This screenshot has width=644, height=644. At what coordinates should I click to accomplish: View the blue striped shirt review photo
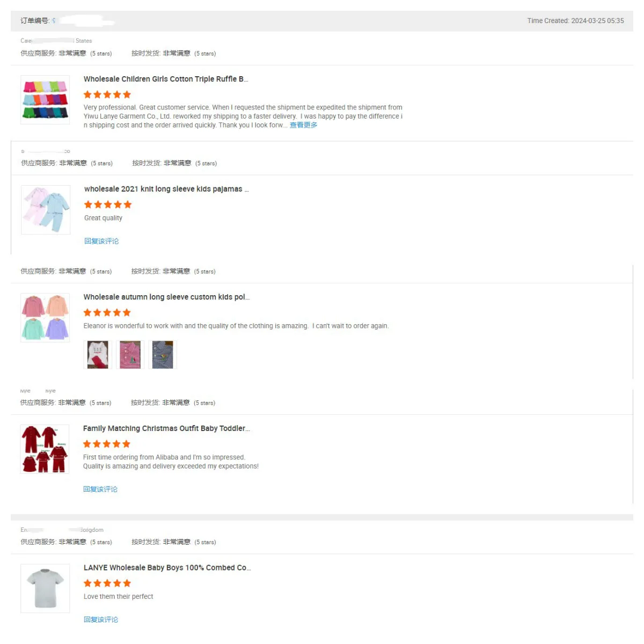point(163,355)
